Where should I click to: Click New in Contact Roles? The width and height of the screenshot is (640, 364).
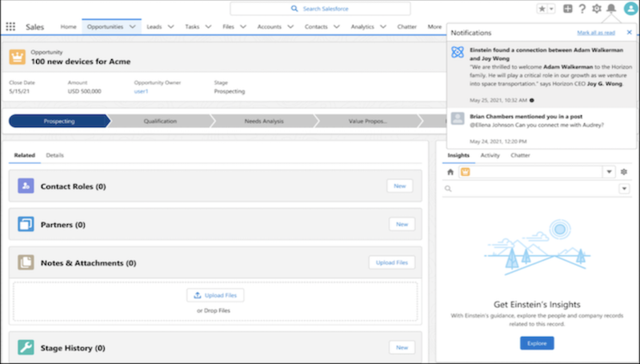coord(399,186)
